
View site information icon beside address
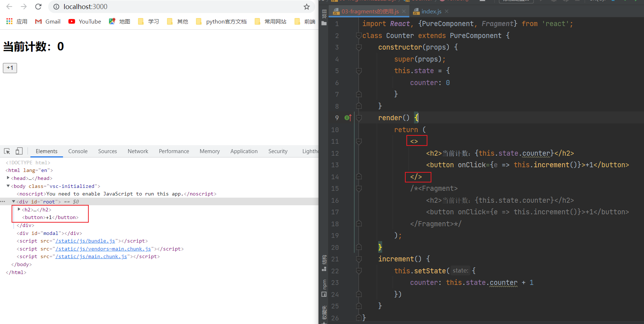[x=56, y=7]
